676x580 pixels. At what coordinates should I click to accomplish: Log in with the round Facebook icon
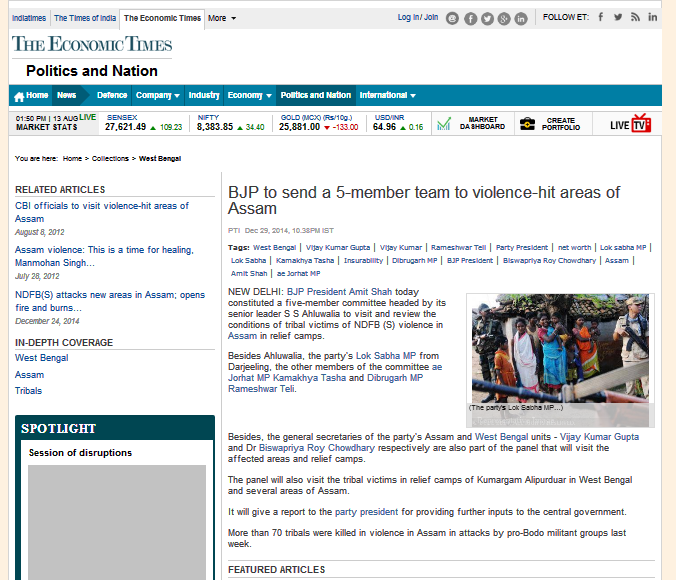tap(470, 19)
